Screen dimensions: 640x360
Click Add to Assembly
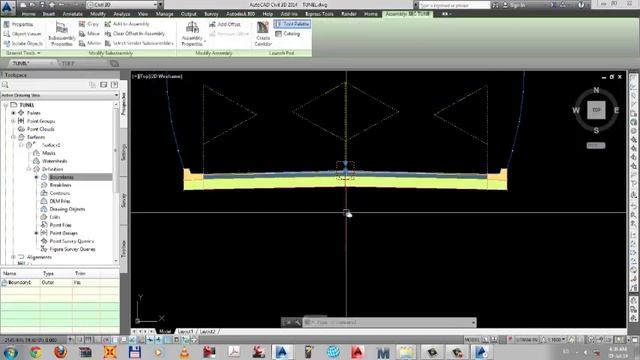(x=127, y=24)
